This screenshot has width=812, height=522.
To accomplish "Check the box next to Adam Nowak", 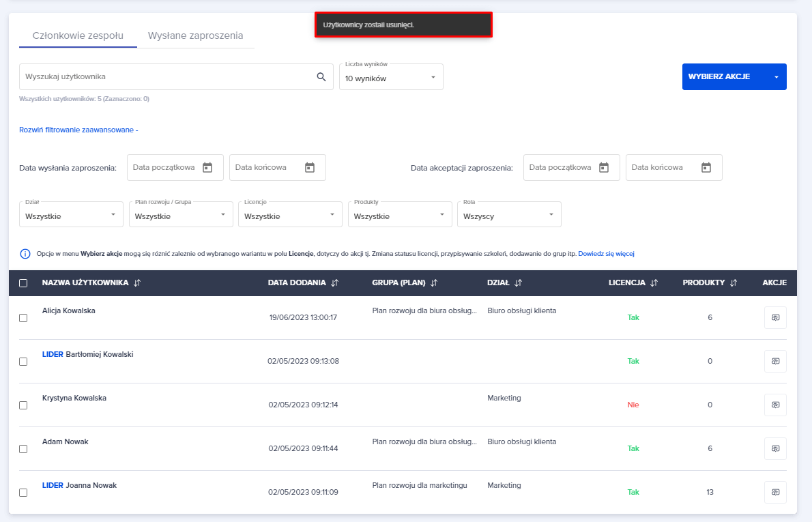I will 23,449.
